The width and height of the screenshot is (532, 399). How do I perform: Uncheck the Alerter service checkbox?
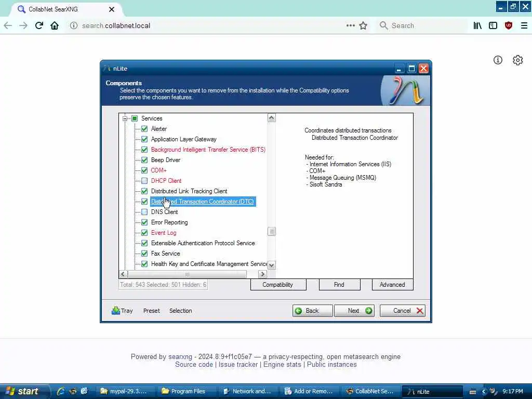pyautogui.click(x=144, y=129)
